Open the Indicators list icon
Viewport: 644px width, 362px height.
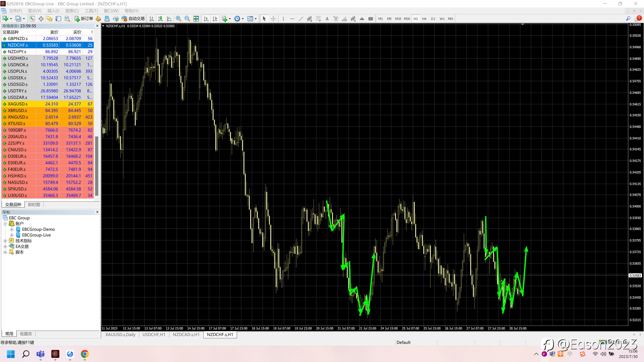225,19
